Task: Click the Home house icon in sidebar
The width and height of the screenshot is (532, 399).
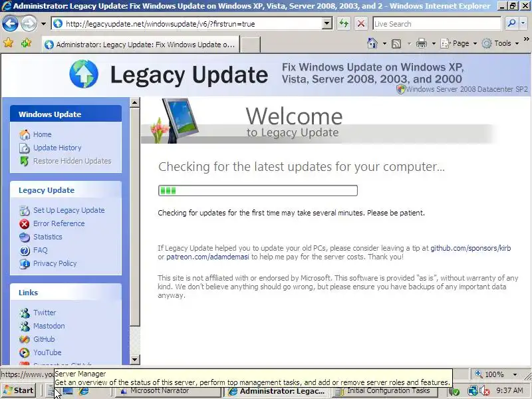Action: point(25,135)
